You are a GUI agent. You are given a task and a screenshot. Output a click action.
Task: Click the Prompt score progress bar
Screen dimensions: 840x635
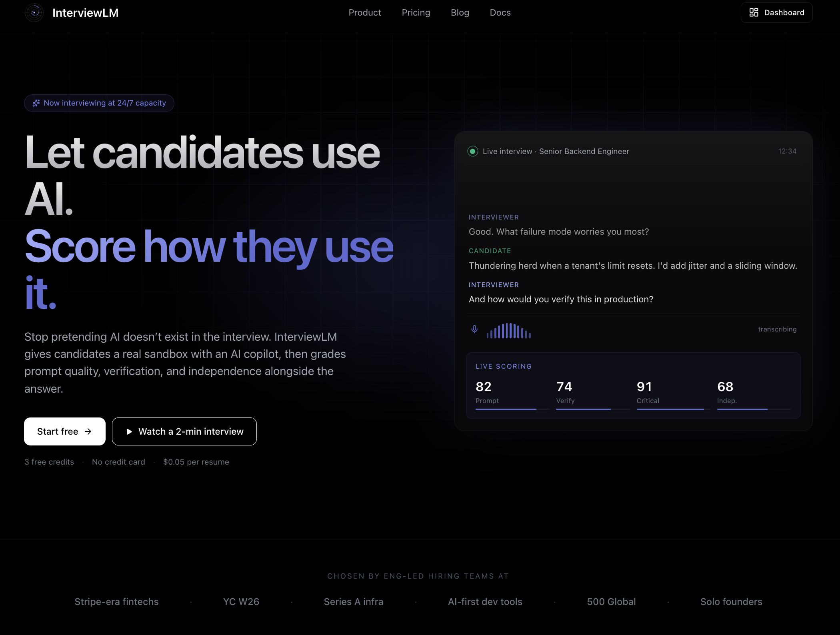coord(512,409)
